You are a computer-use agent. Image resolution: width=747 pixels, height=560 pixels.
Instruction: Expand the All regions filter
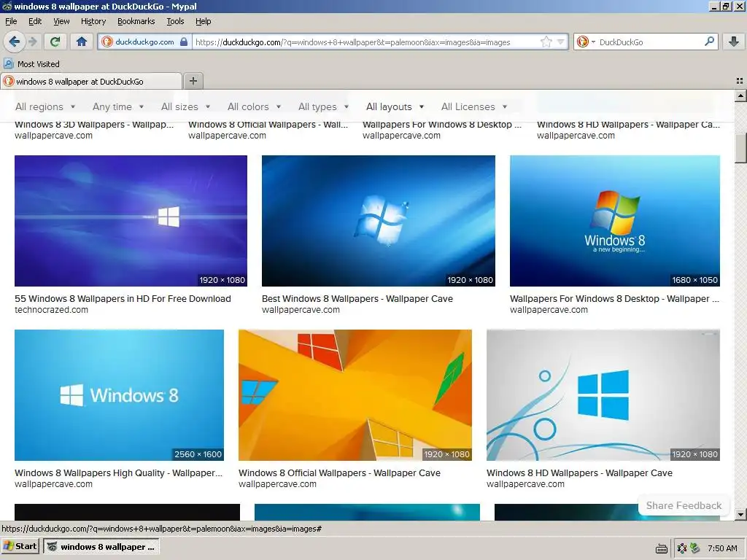pos(45,106)
